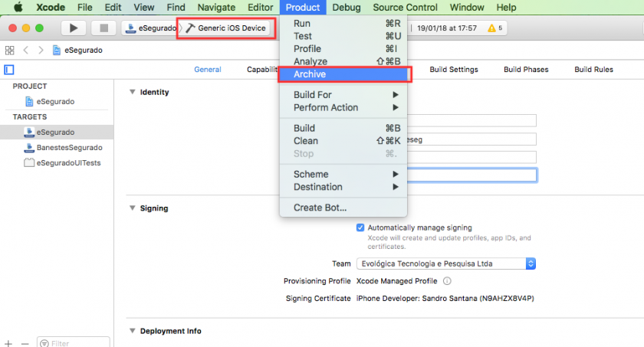
Task: Switch to the Build Settings tab
Action: pyautogui.click(x=453, y=70)
